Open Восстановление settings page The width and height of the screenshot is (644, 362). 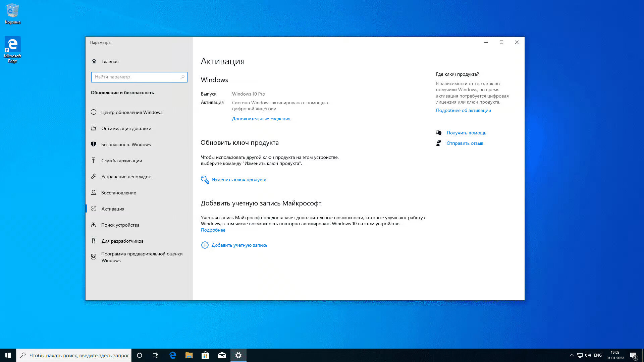tap(118, 193)
